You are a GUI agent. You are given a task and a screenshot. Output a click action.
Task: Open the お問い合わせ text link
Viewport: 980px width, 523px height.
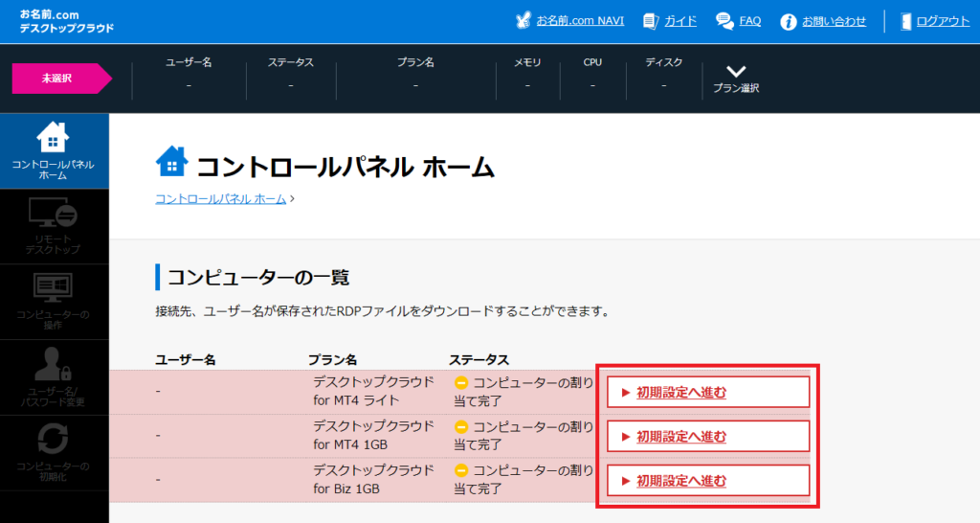834,21
